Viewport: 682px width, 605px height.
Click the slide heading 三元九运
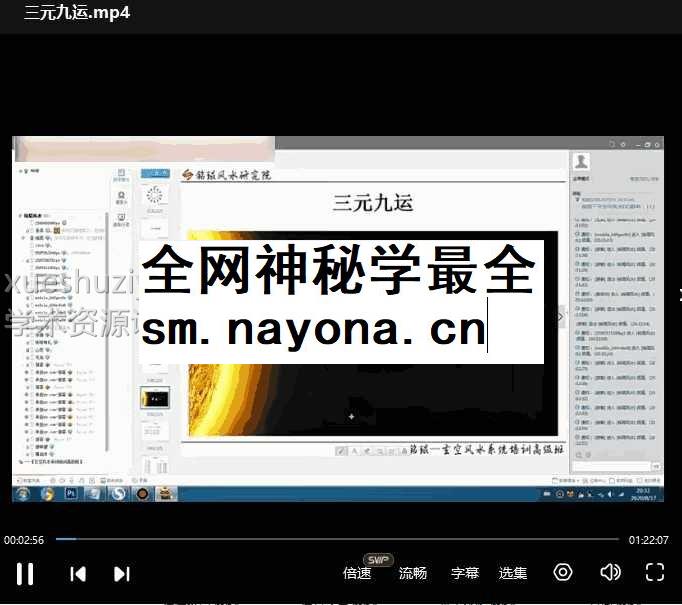pos(373,203)
